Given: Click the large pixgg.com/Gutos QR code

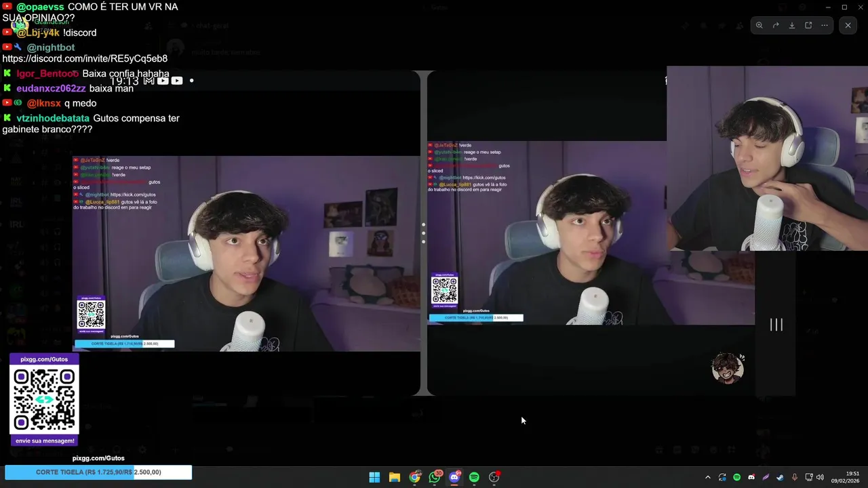Looking at the screenshot, I should 44,400.
